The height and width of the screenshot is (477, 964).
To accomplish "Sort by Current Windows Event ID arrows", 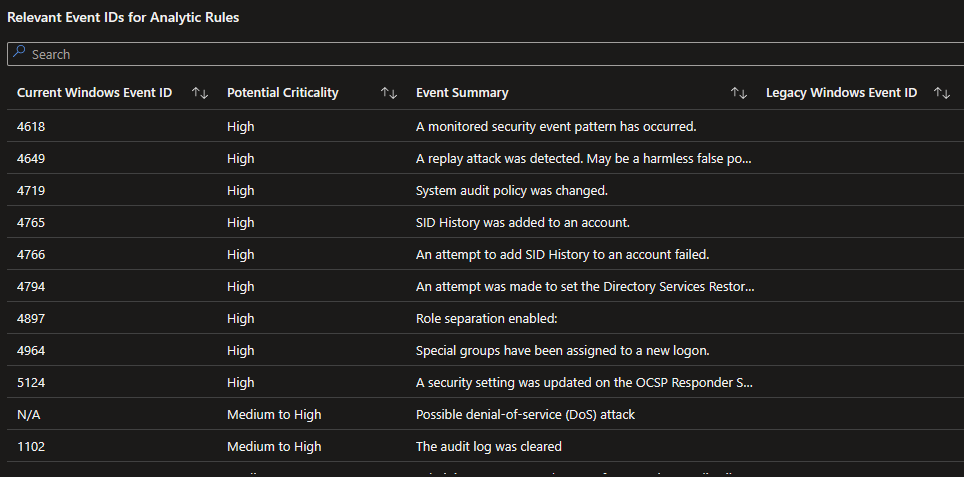I will (199, 93).
